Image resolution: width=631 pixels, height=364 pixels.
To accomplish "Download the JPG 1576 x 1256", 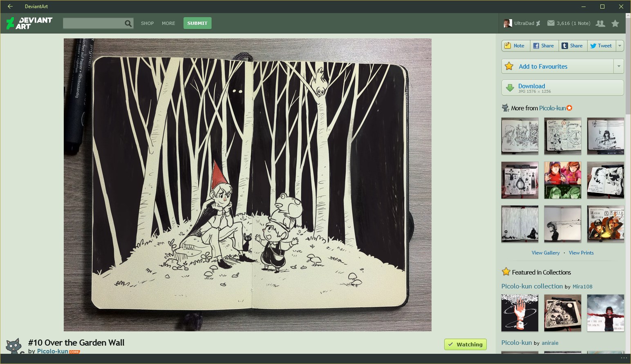I will pos(562,88).
